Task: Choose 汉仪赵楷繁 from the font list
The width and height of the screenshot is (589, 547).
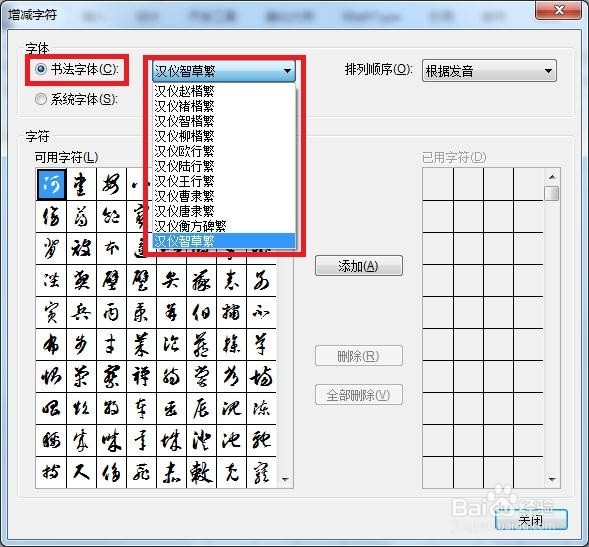Action: 224,91
